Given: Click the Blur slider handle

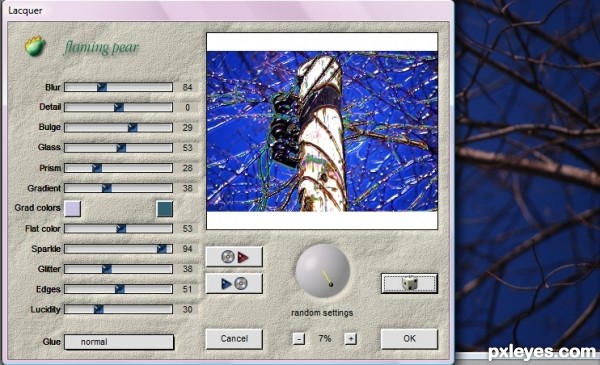Looking at the screenshot, I should pos(102,87).
